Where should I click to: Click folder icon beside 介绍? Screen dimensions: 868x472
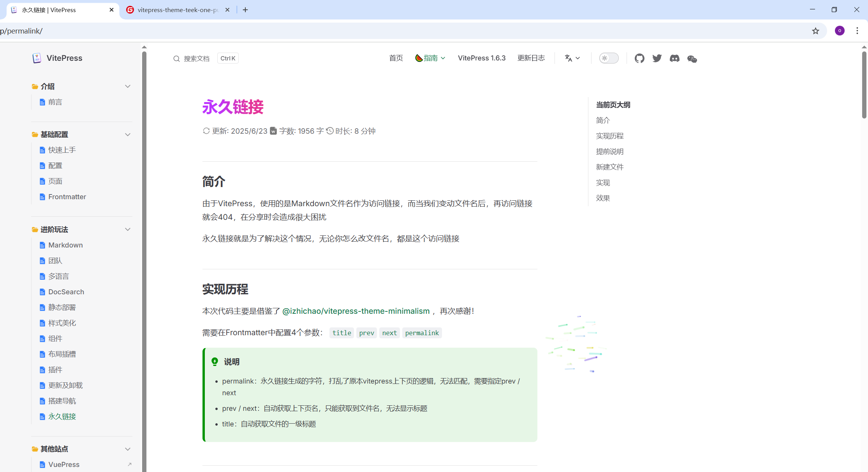(x=35, y=87)
